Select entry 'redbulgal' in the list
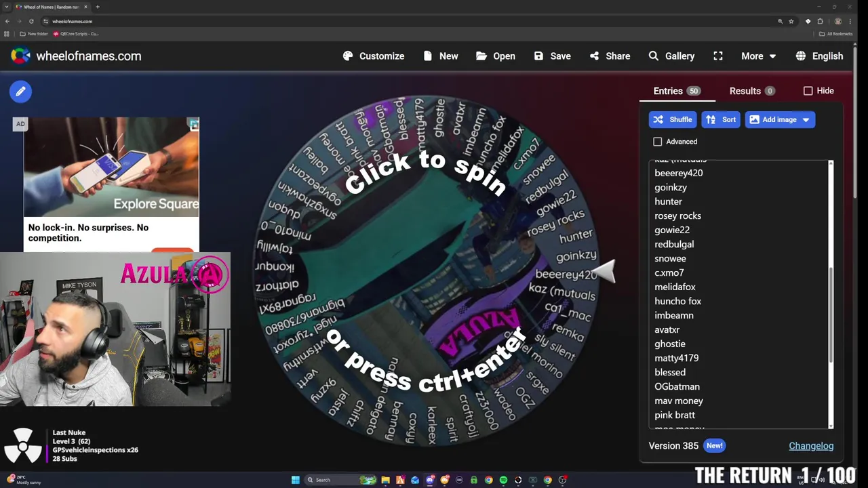The image size is (868, 488). (674, 244)
